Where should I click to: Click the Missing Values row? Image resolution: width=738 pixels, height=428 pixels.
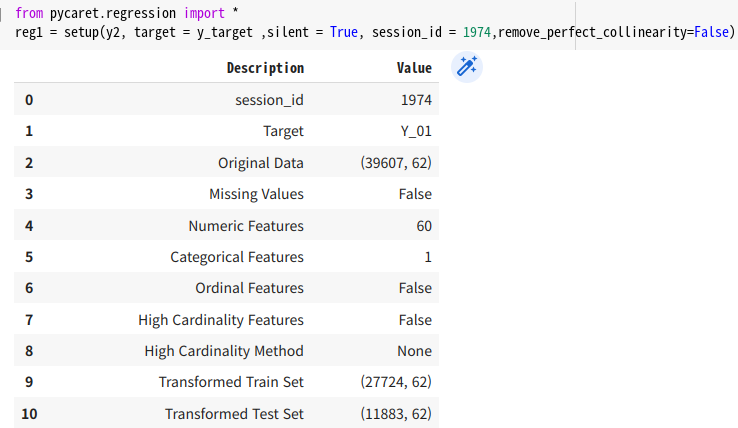click(226, 194)
